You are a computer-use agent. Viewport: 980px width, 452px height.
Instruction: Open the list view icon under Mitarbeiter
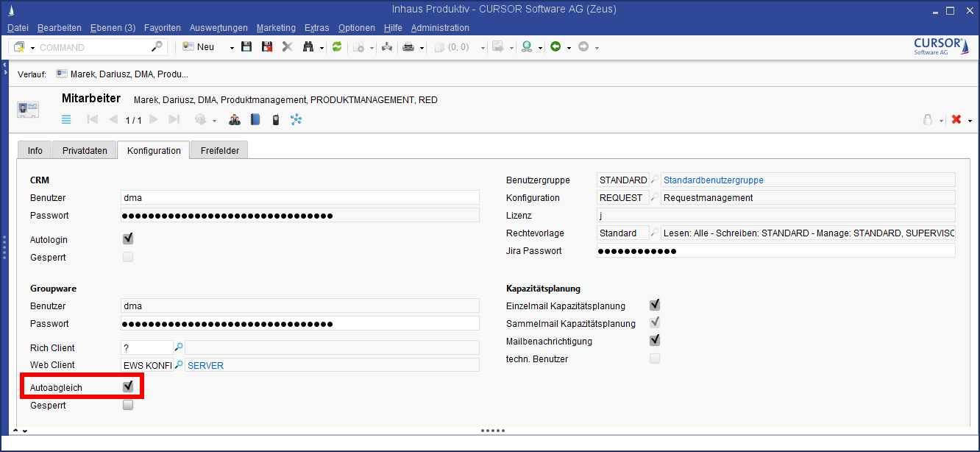[x=66, y=119]
